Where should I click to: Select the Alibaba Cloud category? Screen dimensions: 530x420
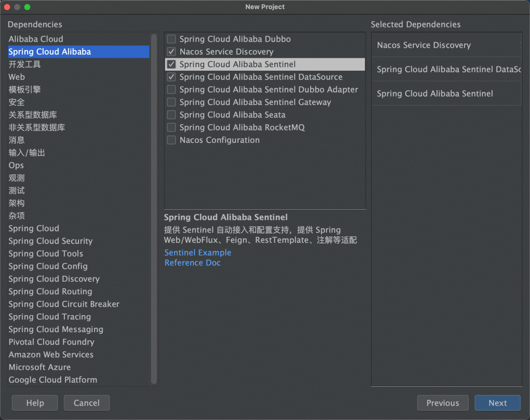click(x=36, y=39)
